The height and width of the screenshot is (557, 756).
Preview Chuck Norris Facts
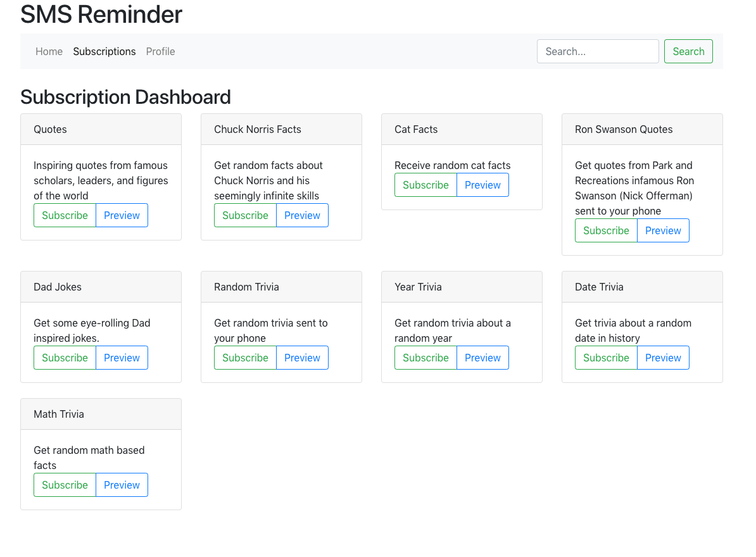302,215
